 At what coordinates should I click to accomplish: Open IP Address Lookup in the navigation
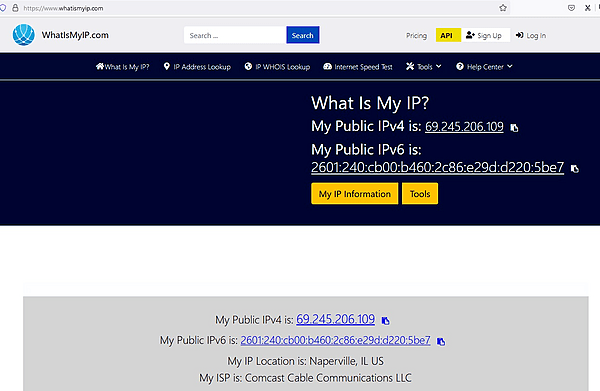click(x=197, y=67)
